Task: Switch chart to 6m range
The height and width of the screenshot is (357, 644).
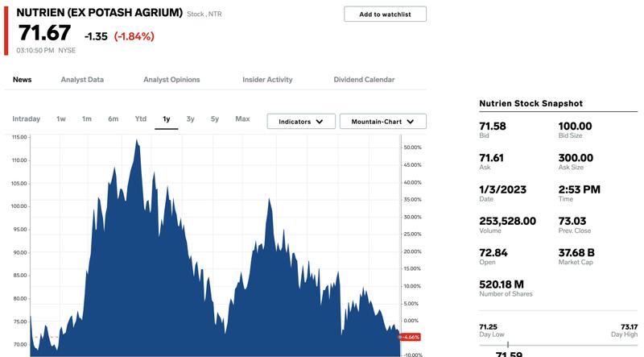Action: pyautogui.click(x=114, y=118)
